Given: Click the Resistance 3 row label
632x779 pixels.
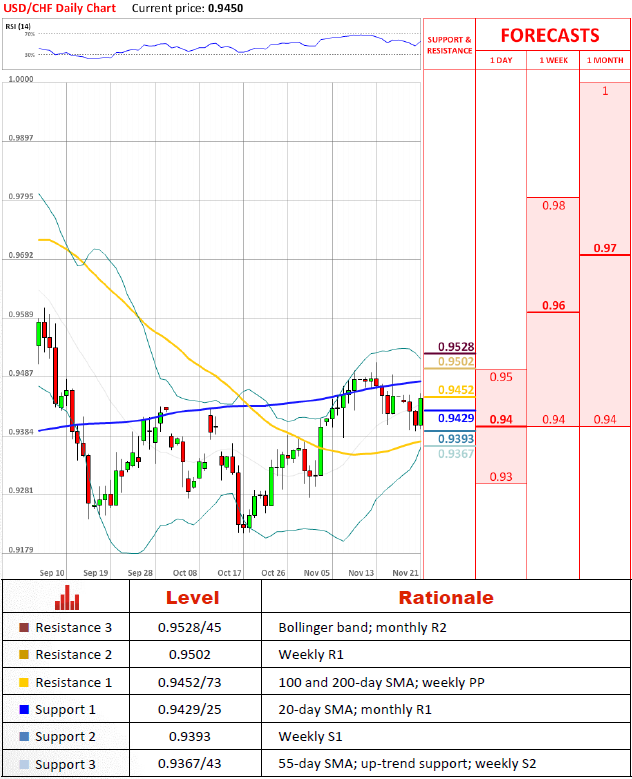Looking at the screenshot, I should pyautogui.click(x=74, y=627).
